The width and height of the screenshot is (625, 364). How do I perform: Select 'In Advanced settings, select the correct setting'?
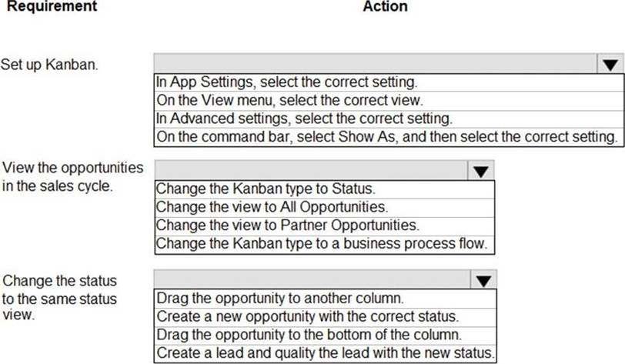coord(389,119)
